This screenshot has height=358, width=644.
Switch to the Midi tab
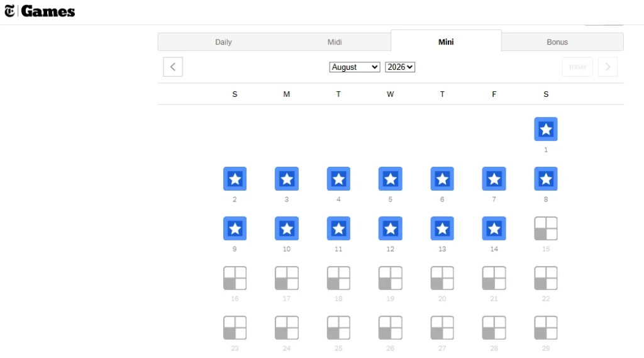tap(335, 42)
